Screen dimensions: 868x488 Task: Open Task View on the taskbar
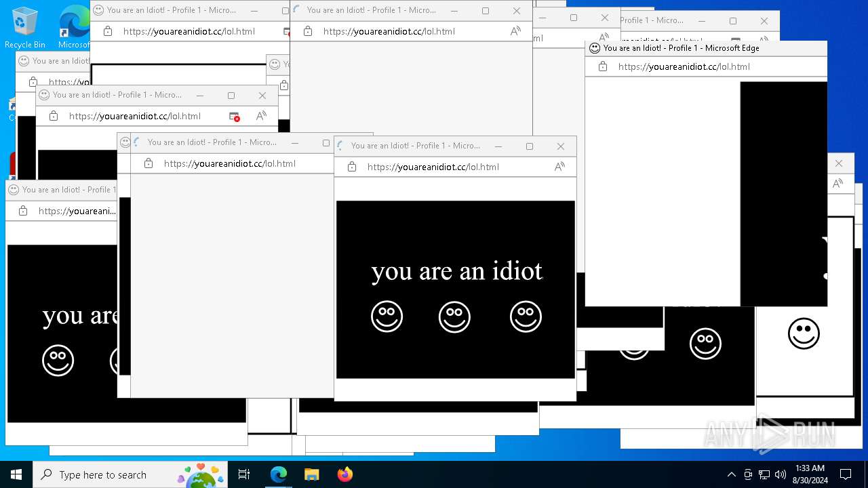click(244, 474)
